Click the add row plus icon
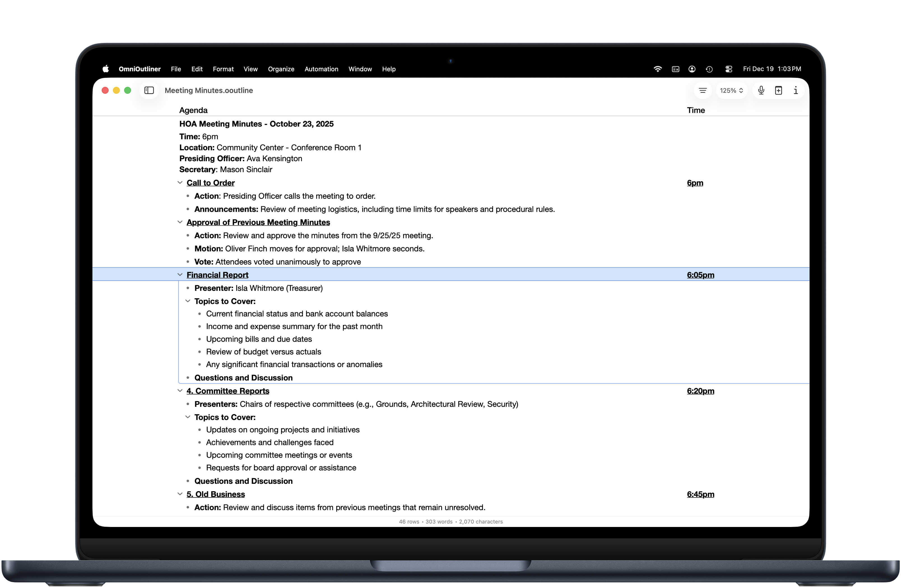This screenshot has height=588, width=902. (x=778, y=90)
